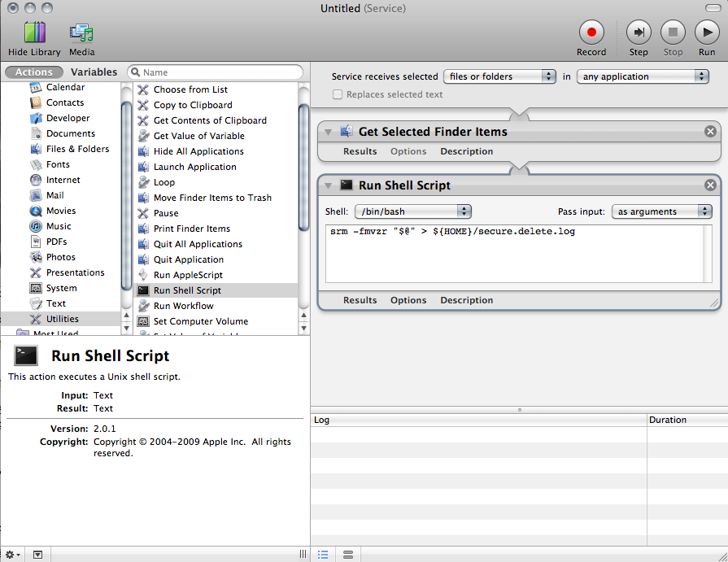The height and width of the screenshot is (562, 728).
Task: Open the Shell /bin/bash dropdown
Action: 412,211
